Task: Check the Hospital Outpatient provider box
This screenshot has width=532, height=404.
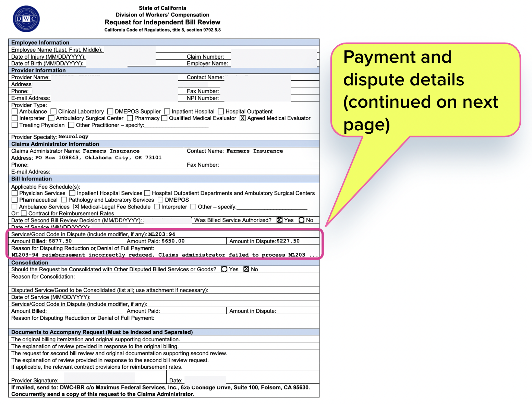Action: click(x=221, y=111)
